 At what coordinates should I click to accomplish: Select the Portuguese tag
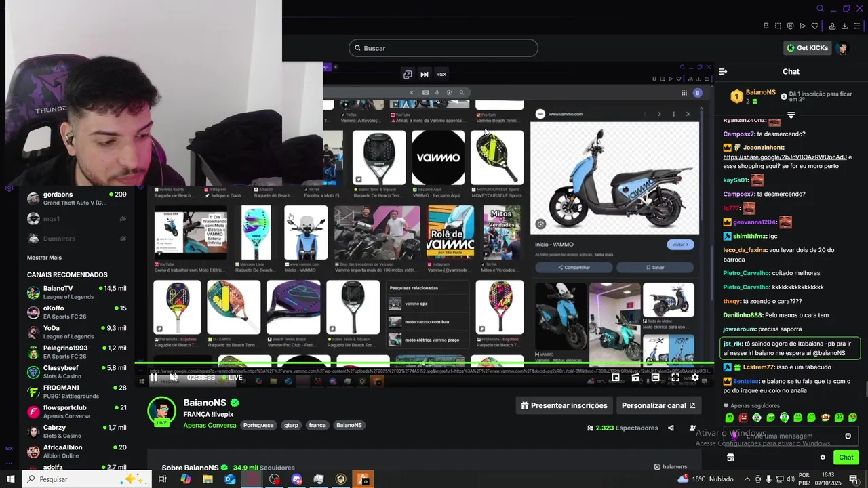coord(258,425)
